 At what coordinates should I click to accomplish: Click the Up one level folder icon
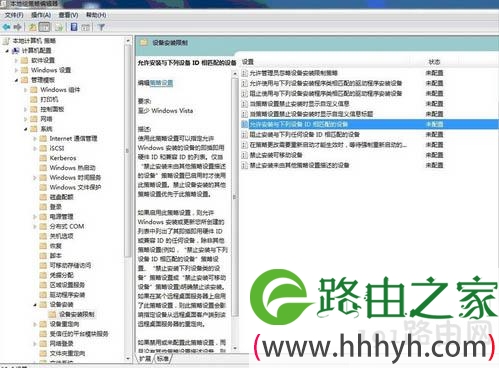point(32,27)
